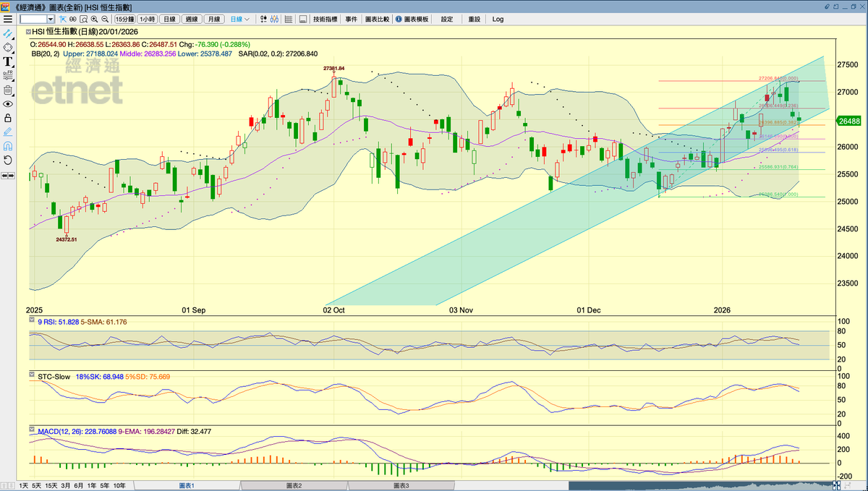
Task: Click the stock code input field
Action: [x=33, y=19]
